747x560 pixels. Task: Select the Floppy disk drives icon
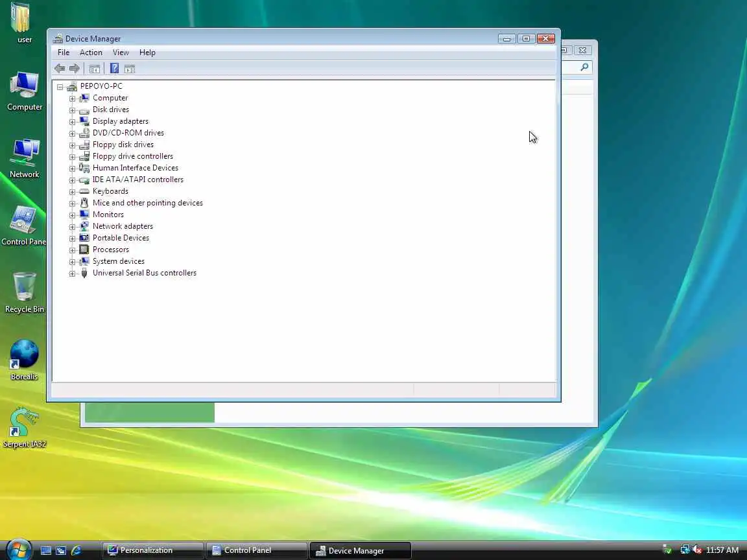pyautogui.click(x=84, y=145)
